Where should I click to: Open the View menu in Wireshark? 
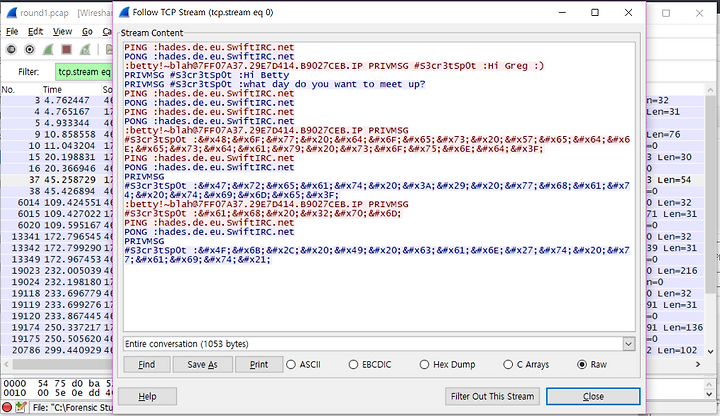click(62, 31)
